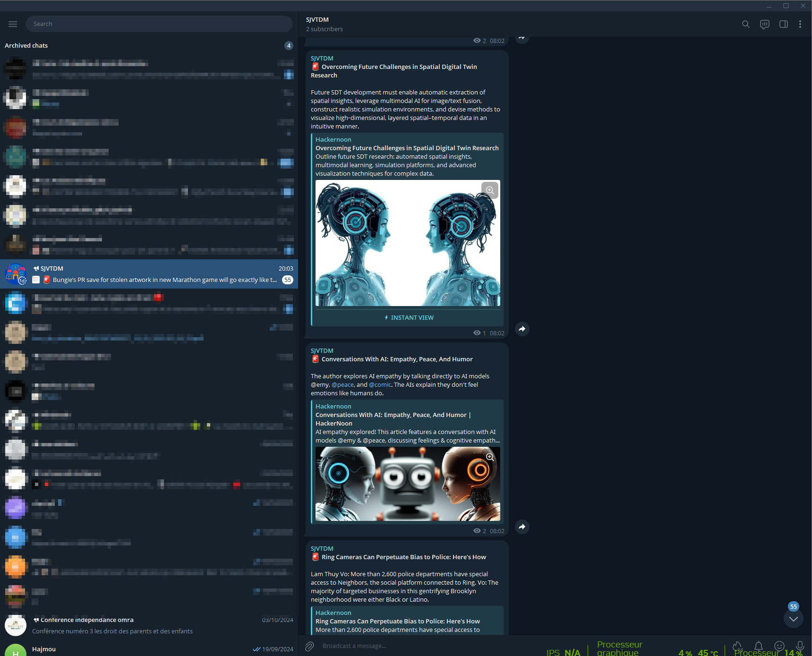This screenshot has width=812, height=656.
Task: Open the channel discussion comments icon
Action: (764, 24)
